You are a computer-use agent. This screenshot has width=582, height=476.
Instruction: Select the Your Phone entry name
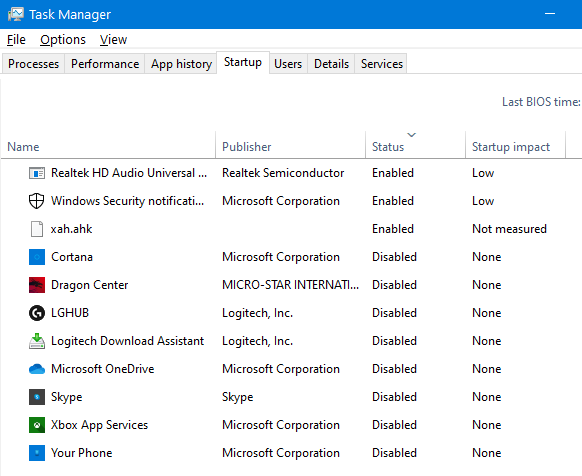pos(81,453)
